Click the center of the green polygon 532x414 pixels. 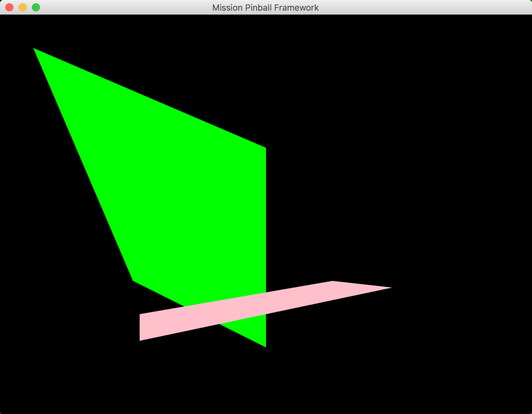pyautogui.click(x=186, y=193)
